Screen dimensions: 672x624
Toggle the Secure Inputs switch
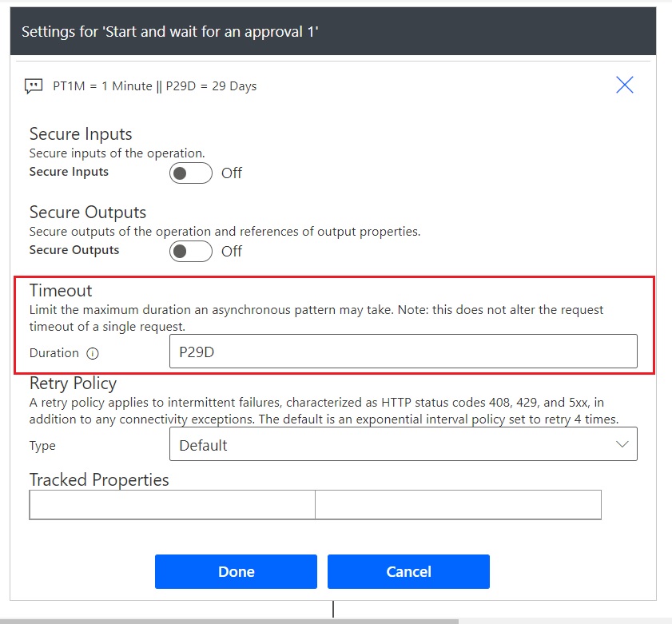(x=190, y=173)
